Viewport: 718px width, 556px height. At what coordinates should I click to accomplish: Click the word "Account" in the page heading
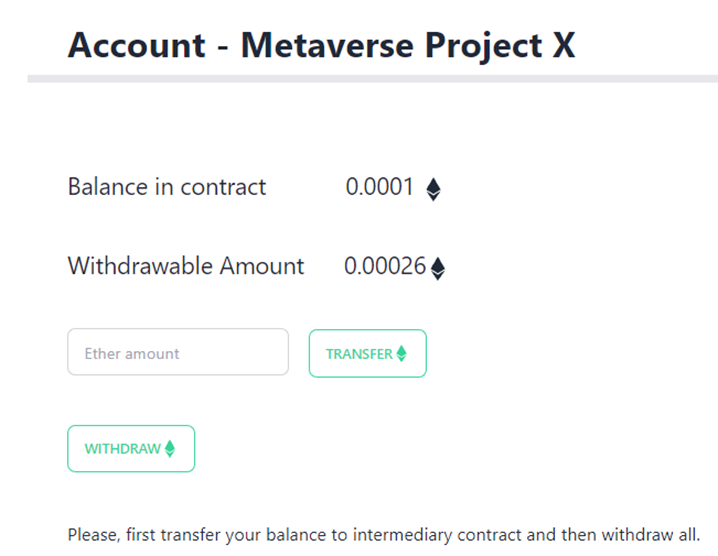tap(138, 45)
